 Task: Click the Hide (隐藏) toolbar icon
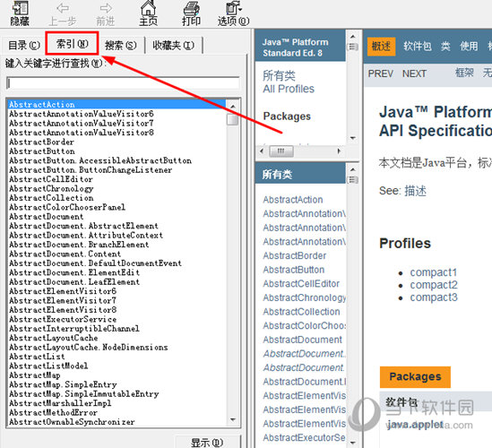pos(20,13)
